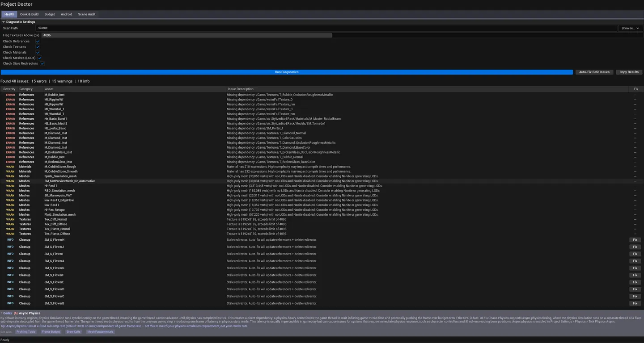Open the Profiling Tools see-also link
644x343 pixels.
pos(25,332)
